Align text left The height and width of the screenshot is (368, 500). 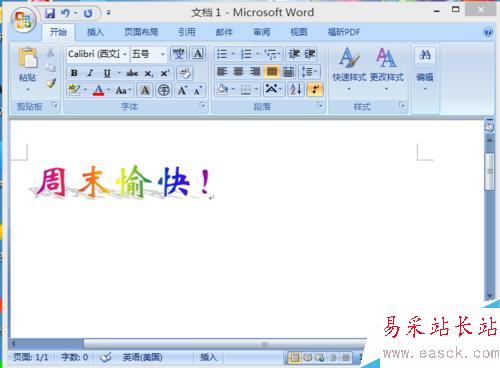pyautogui.click(x=222, y=72)
